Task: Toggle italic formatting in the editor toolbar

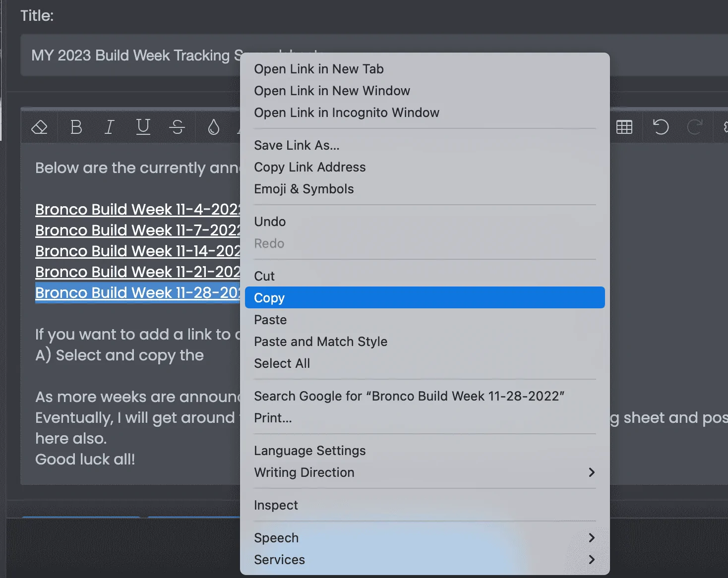Action: click(x=110, y=127)
